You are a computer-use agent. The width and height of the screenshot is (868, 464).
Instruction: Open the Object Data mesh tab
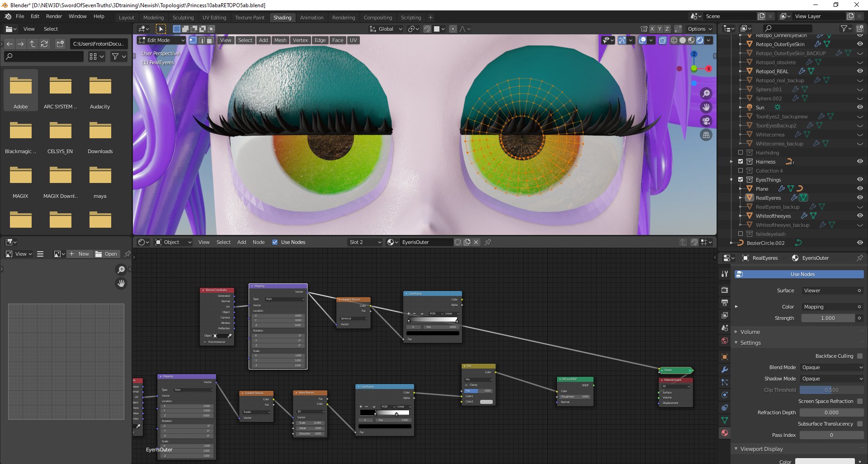(725, 420)
